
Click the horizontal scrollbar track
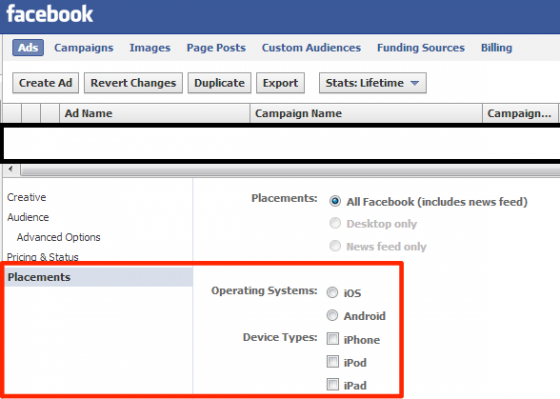[290, 170]
